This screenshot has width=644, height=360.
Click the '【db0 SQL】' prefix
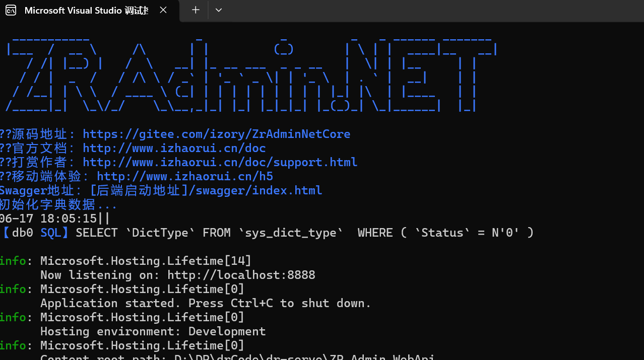click(36, 233)
